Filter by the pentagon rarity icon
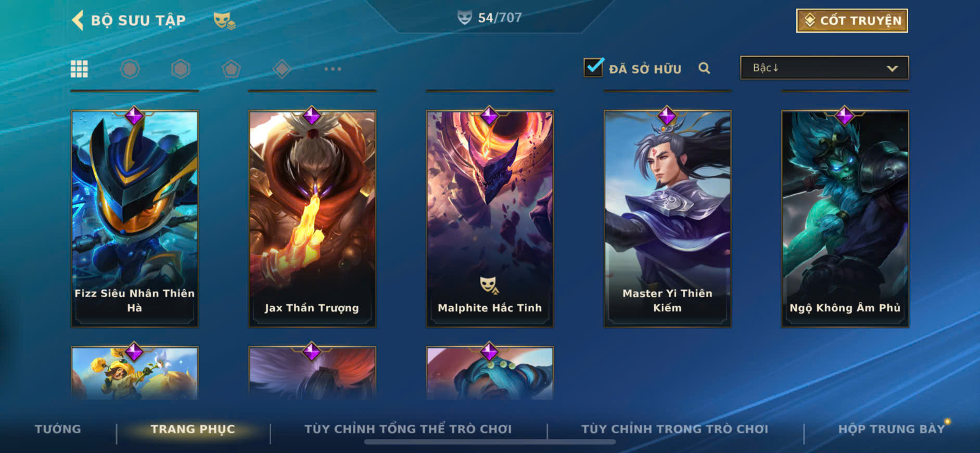This screenshot has height=453, width=980. 231,69
